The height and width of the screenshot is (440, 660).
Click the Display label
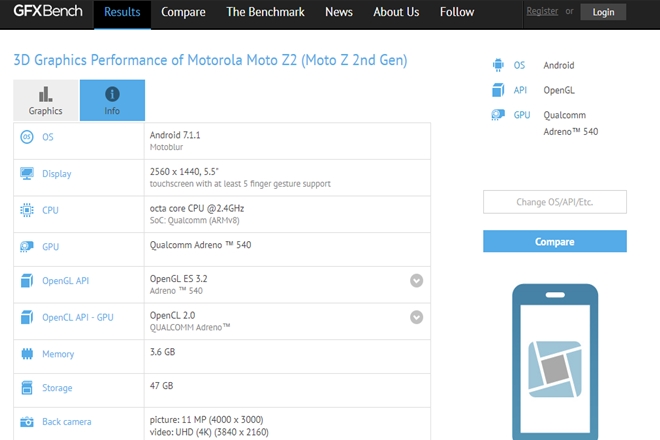click(x=56, y=173)
